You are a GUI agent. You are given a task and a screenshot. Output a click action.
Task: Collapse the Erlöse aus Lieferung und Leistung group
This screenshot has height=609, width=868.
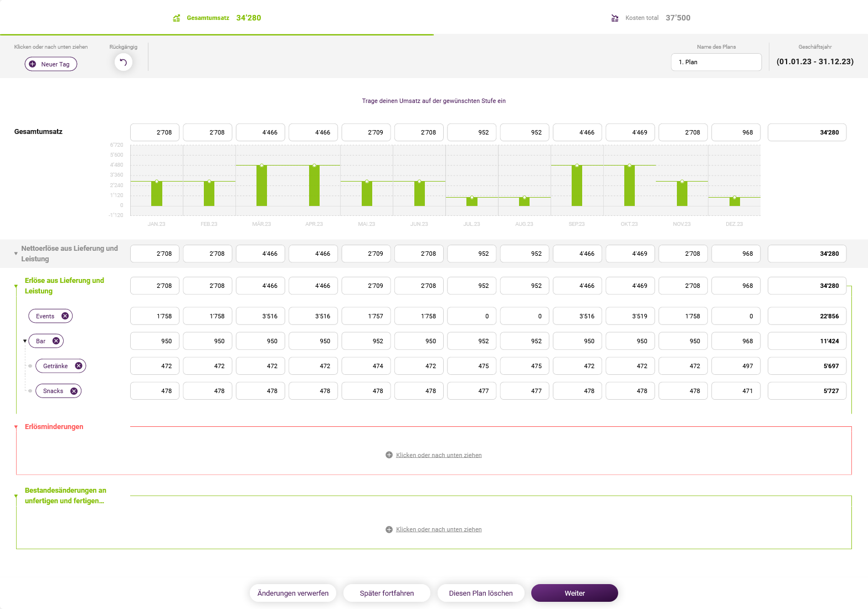(x=16, y=286)
